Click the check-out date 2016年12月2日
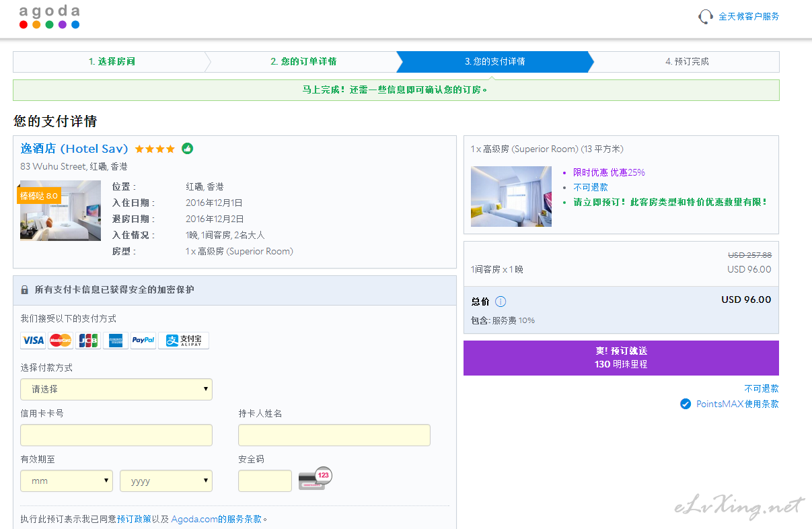The width and height of the screenshot is (812, 529). pos(215,219)
